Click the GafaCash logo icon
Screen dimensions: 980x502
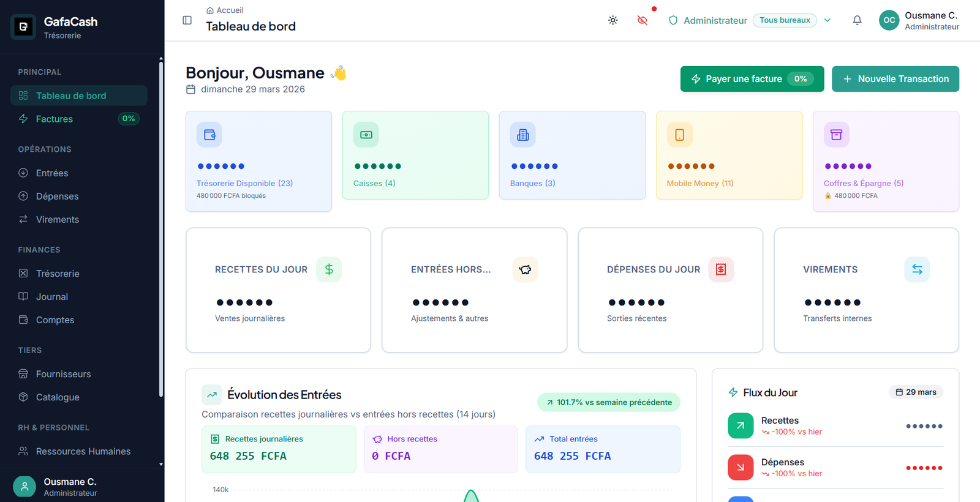point(23,26)
